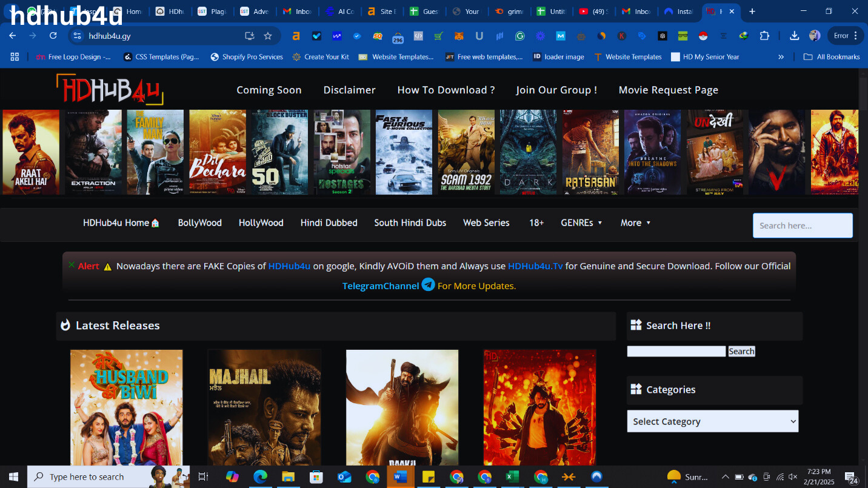Open Chrome menu next to Error
868x488 pixels.
(x=855, y=36)
